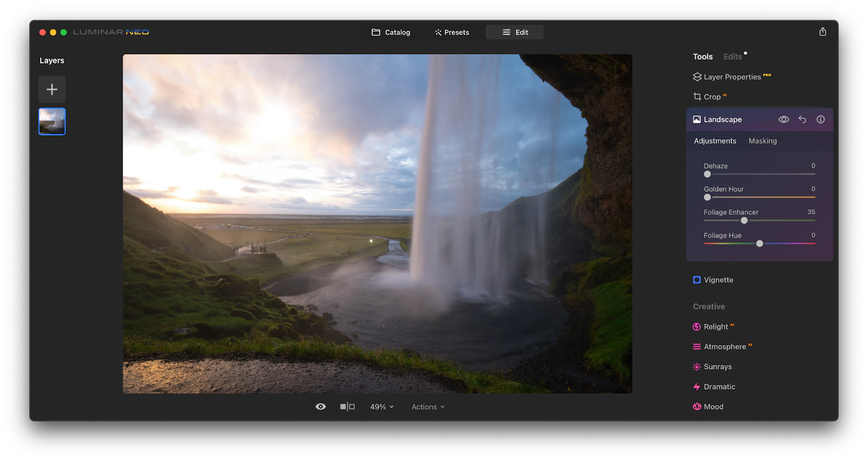The image size is (868, 460).
Task: Open the Actions dropdown menu
Action: pos(427,407)
